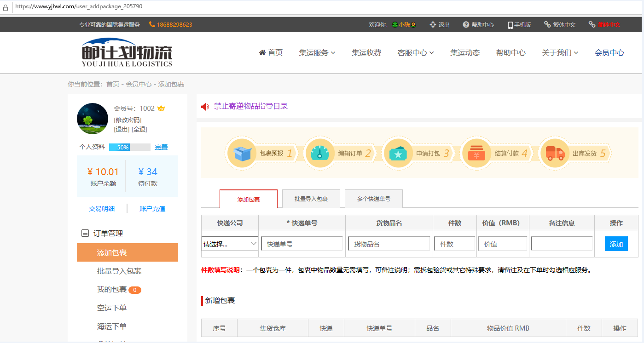644x343 pixels.
Task: Click 完善 link beside profile progress
Action: point(161,147)
